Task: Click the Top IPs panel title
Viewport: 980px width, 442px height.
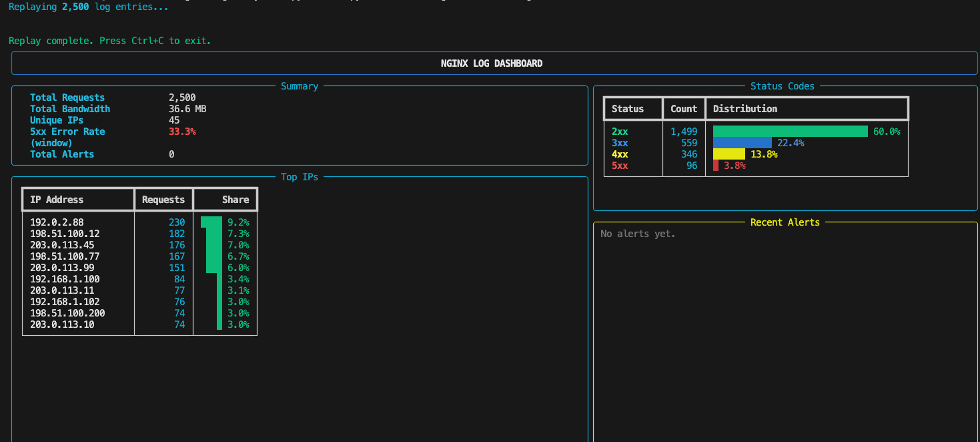Action: coord(300,176)
